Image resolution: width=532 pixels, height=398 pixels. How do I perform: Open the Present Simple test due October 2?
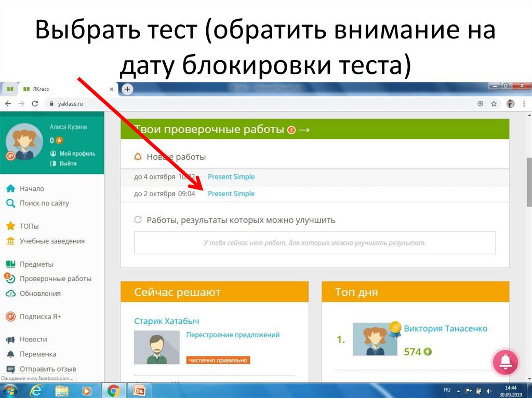(x=231, y=193)
